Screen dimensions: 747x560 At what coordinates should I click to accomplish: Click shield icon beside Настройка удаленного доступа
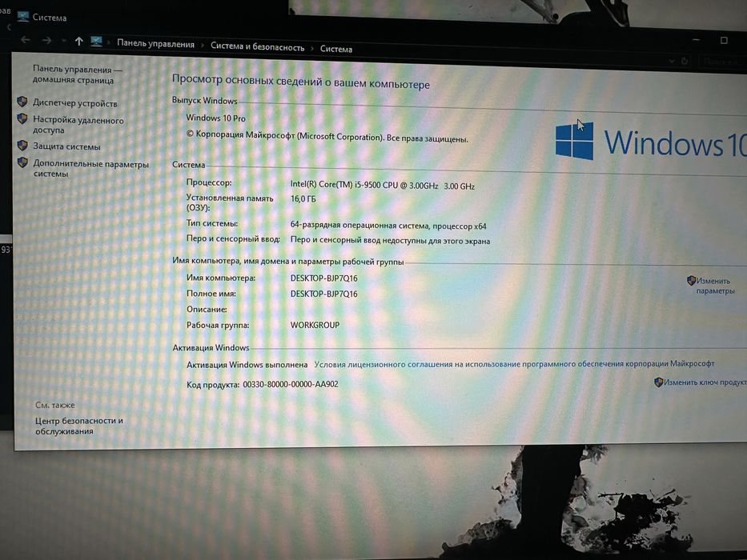click(x=22, y=118)
